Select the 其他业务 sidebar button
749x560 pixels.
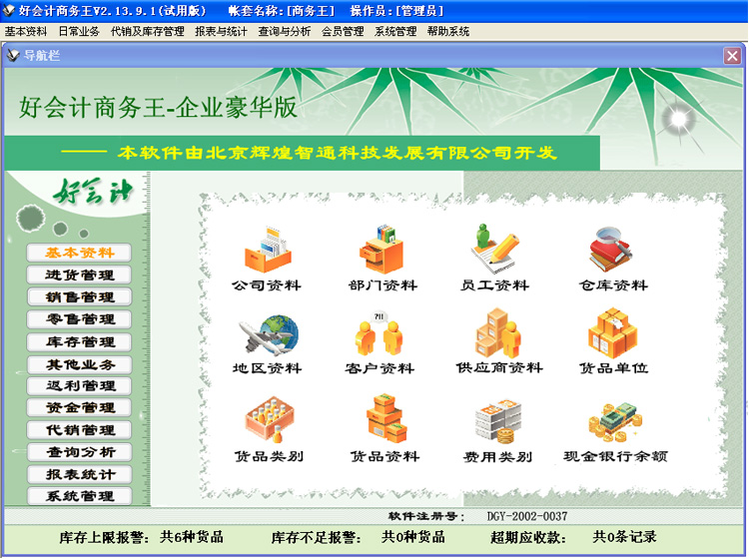click(x=79, y=364)
